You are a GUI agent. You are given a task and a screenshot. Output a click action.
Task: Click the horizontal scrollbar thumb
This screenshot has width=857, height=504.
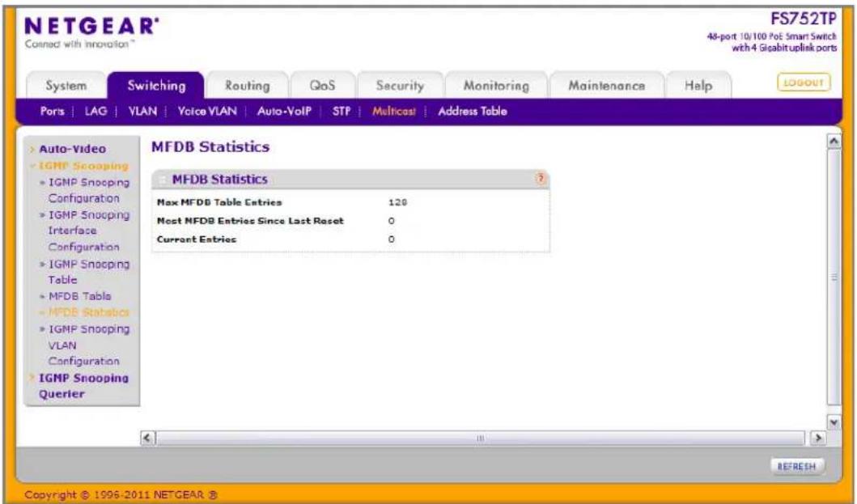coord(481,438)
